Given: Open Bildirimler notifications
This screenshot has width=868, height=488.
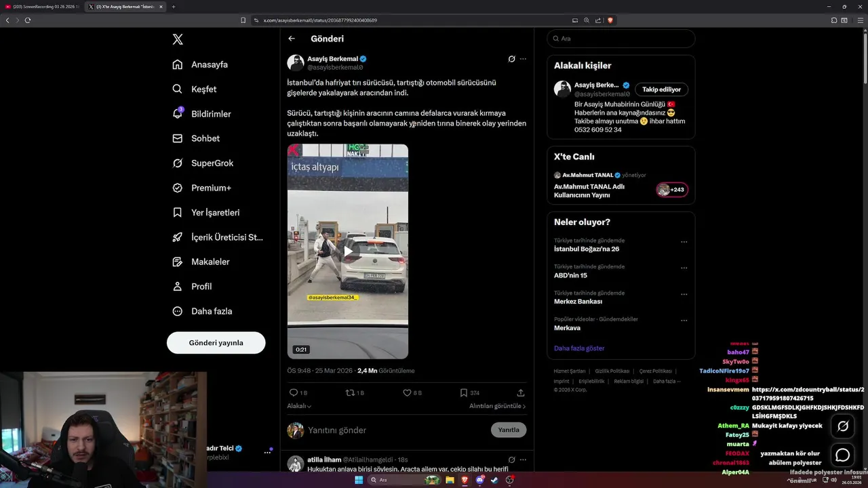Looking at the screenshot, I should (201, 114).
